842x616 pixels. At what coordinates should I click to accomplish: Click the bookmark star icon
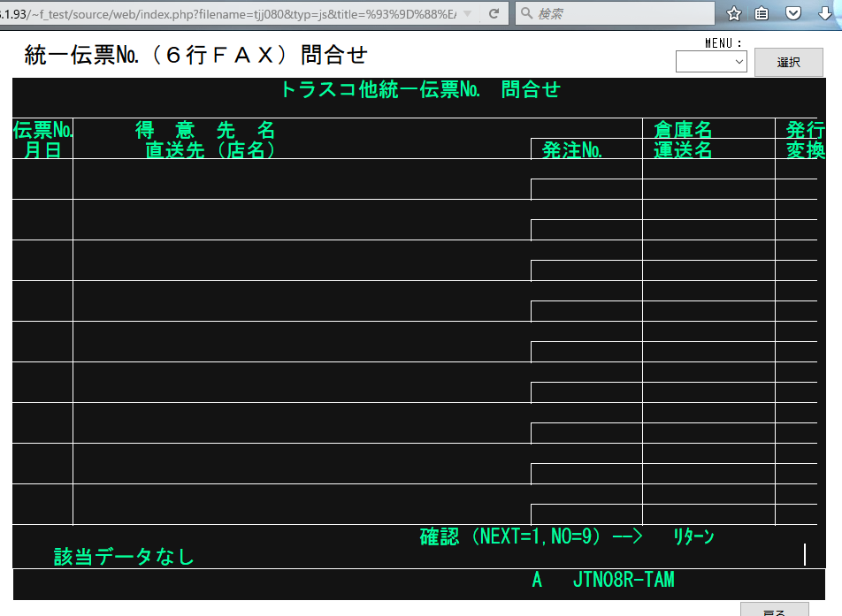[x=734, y=13]
